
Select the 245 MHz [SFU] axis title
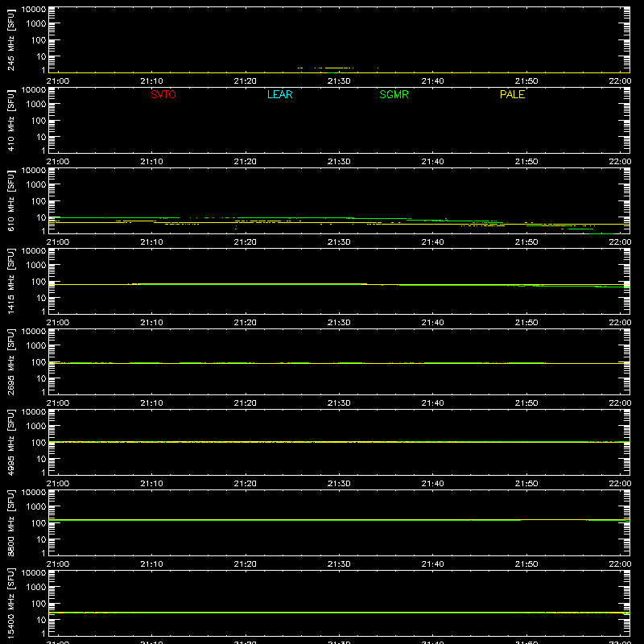click(11, 39)
